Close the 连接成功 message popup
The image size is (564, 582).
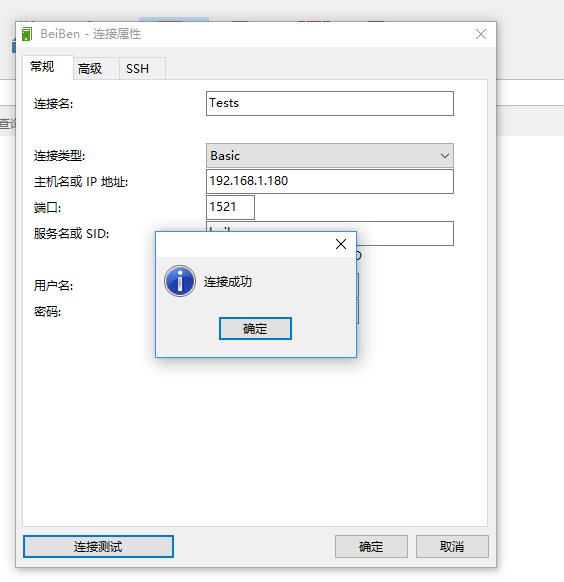pos(341,244)
